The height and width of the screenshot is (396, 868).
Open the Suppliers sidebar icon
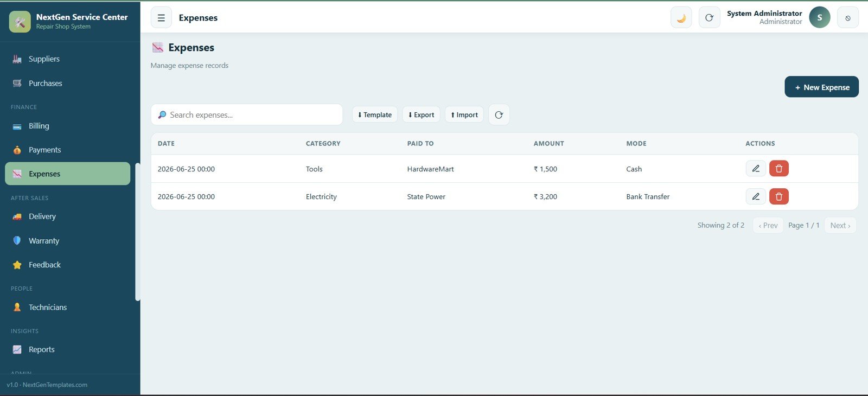pos(17,59)
